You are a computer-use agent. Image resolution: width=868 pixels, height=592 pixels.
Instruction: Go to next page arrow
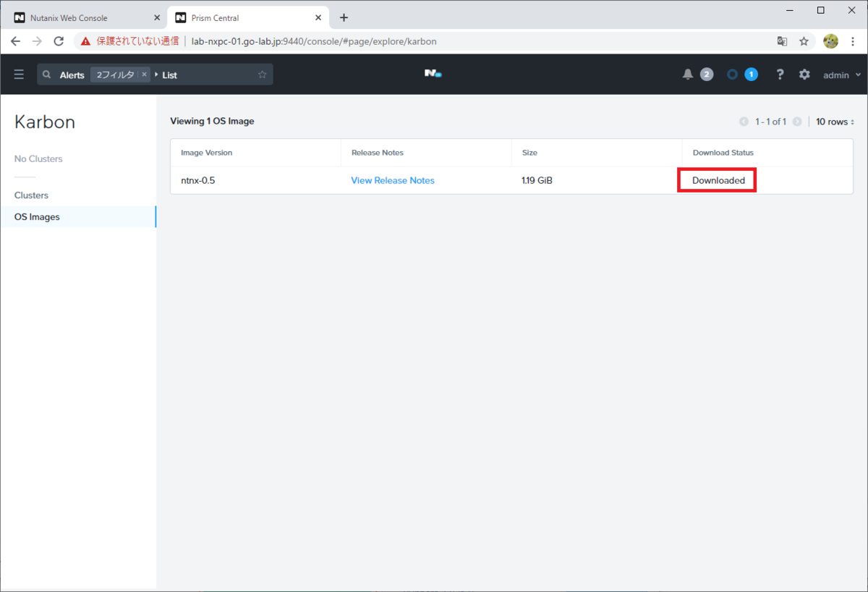(797, 122)
